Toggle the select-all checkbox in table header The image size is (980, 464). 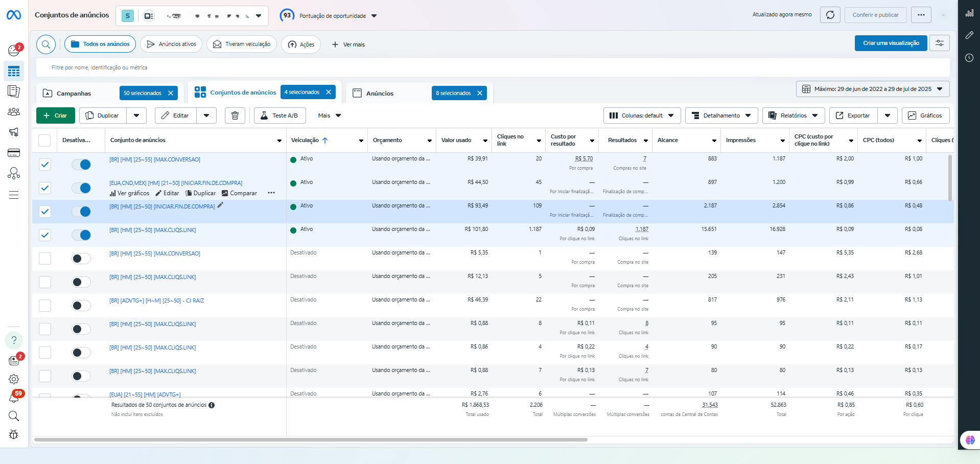[45, 140]
